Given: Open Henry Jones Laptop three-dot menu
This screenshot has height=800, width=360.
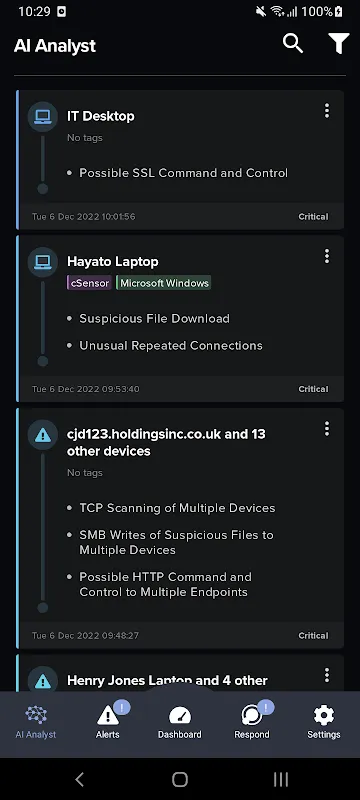Looking at the screenshot, I should (x=327, y=675).
